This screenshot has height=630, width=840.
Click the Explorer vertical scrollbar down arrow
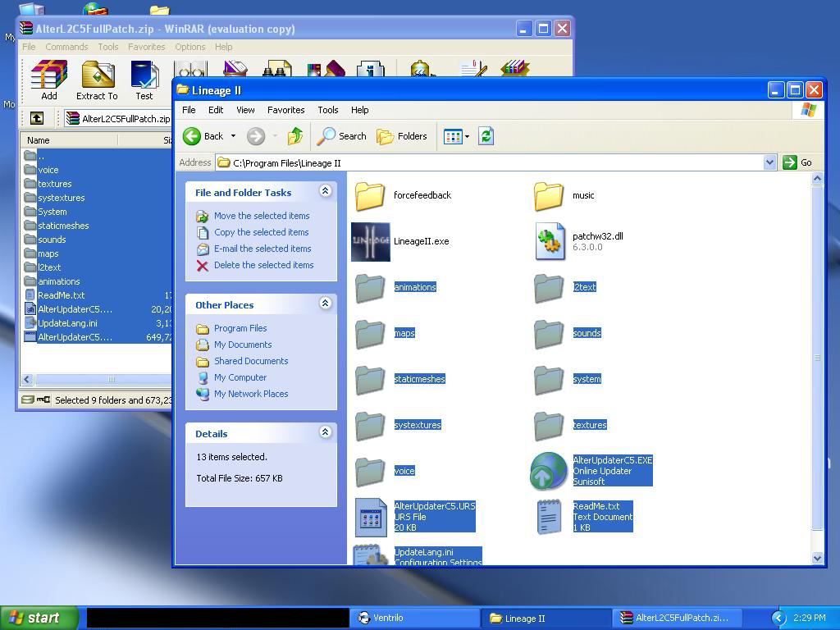coord(818,558)
